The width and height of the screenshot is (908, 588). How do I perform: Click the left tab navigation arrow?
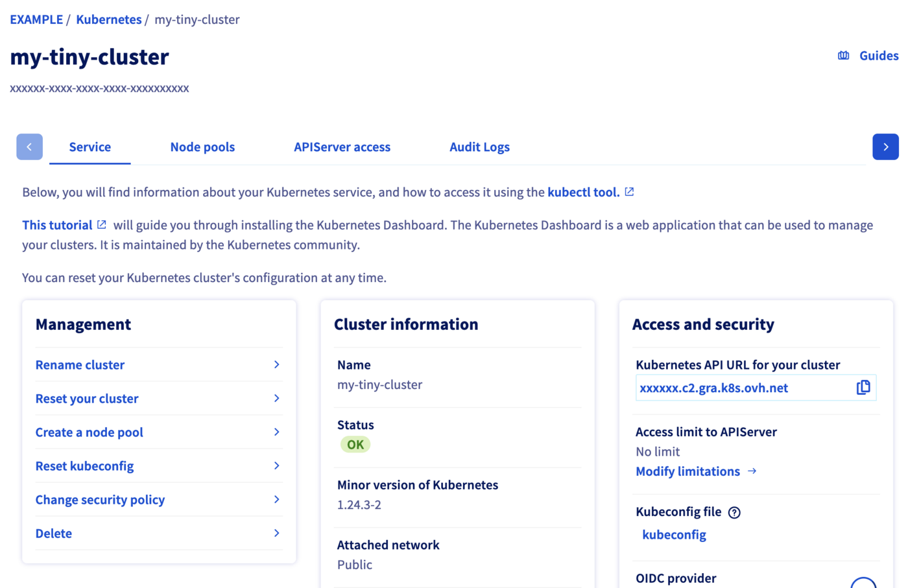click(x=29, y=147)
